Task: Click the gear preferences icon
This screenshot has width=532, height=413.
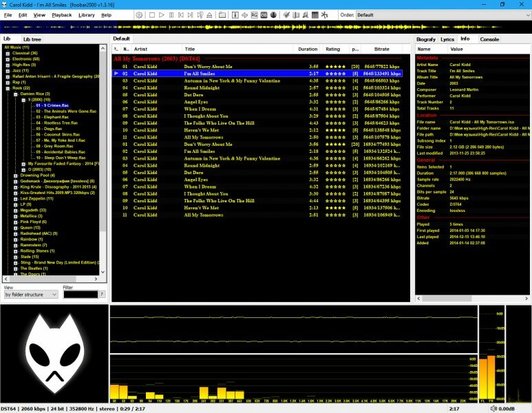Action: click(x=139, y=14)
